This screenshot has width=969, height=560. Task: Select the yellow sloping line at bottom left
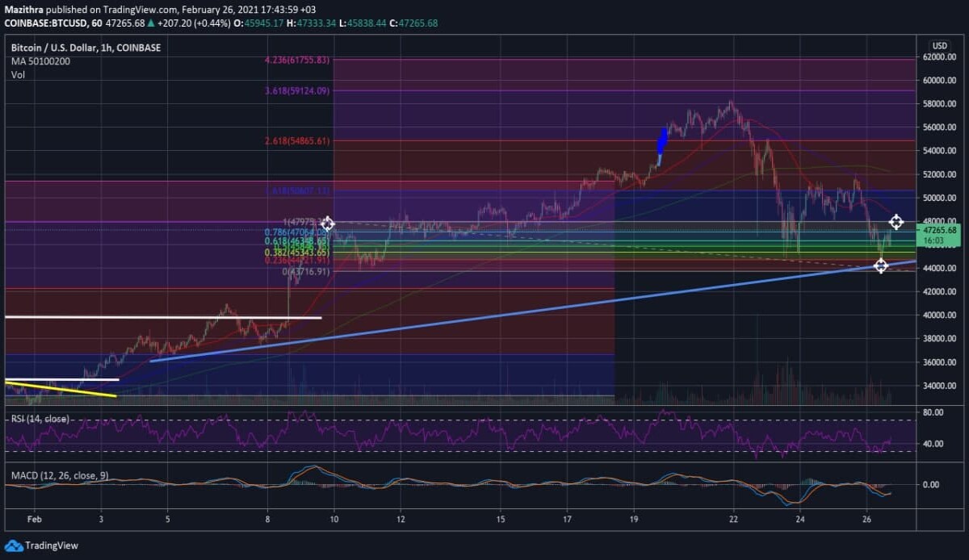61,389
